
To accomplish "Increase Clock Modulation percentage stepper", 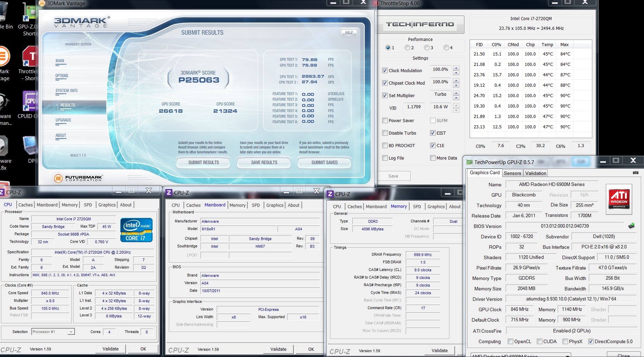I will (456, 68).
